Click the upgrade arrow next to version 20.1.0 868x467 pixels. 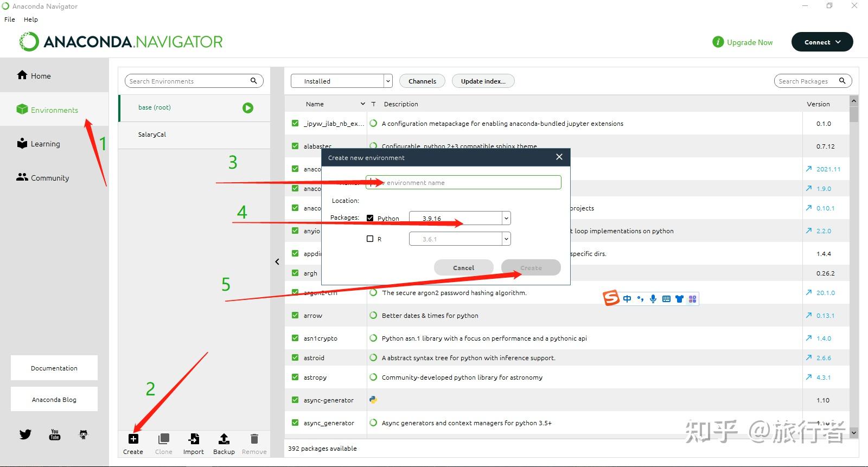[x=809, y=293]
